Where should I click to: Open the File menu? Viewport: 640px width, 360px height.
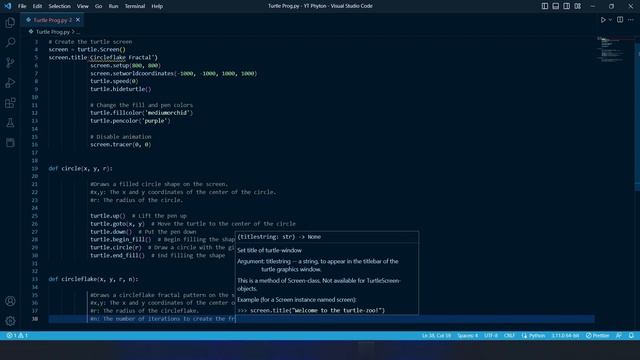click(22, 6)
